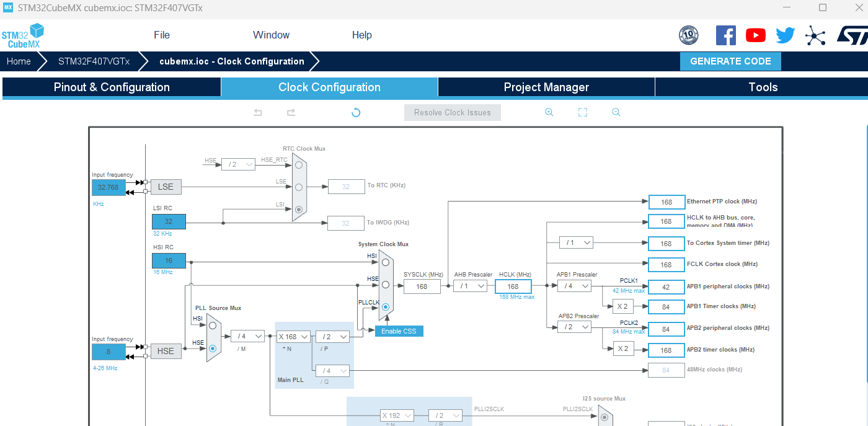The width and height of the screenshot is (868, 426).
Task: Switch to Project Manager tab
Action: [x=546, y=87]
